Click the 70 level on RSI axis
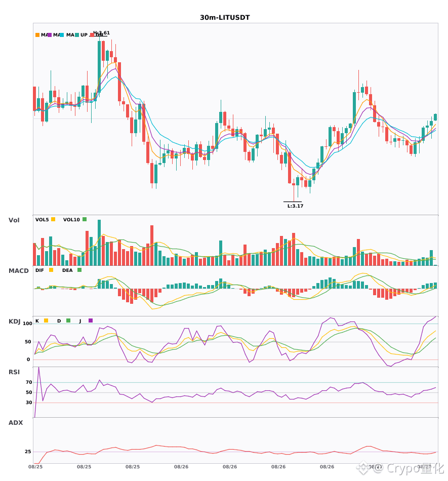 29,382
